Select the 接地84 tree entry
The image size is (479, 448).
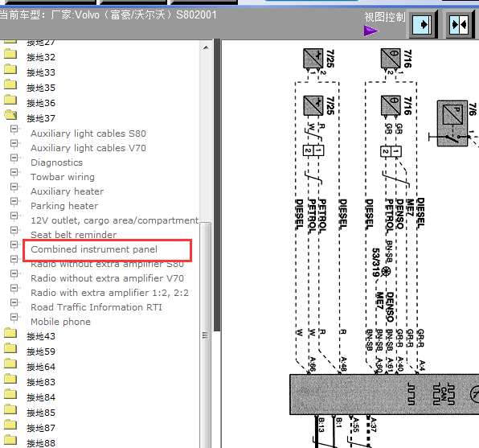41,397
